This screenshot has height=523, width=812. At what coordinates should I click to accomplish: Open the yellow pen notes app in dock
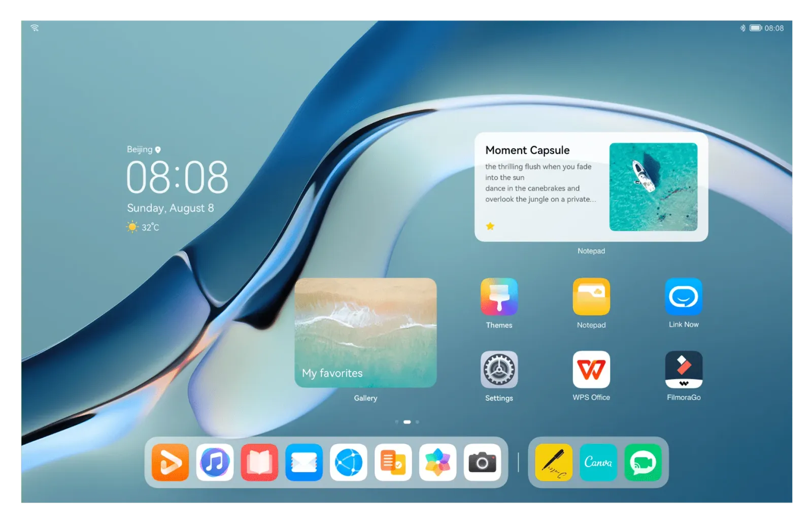(554, 463)
